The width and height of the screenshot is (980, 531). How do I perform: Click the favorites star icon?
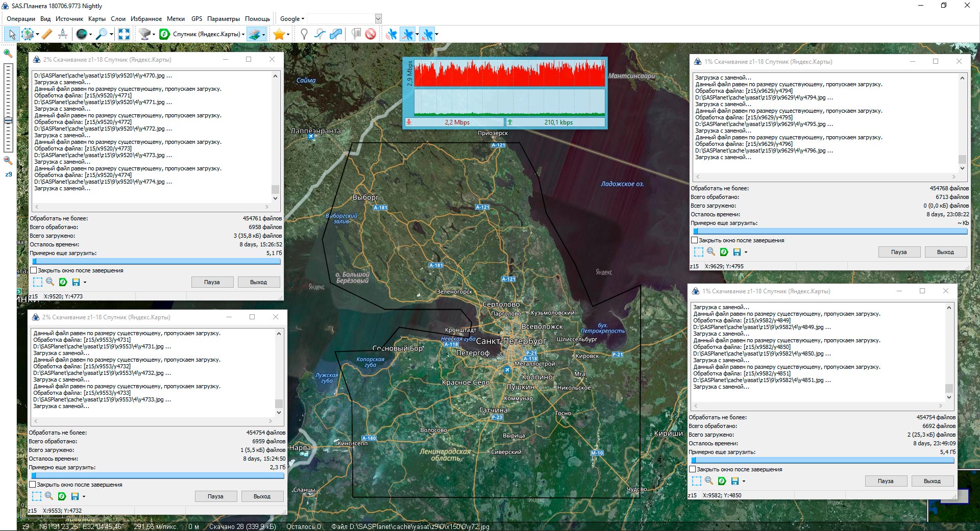(279, 34)
